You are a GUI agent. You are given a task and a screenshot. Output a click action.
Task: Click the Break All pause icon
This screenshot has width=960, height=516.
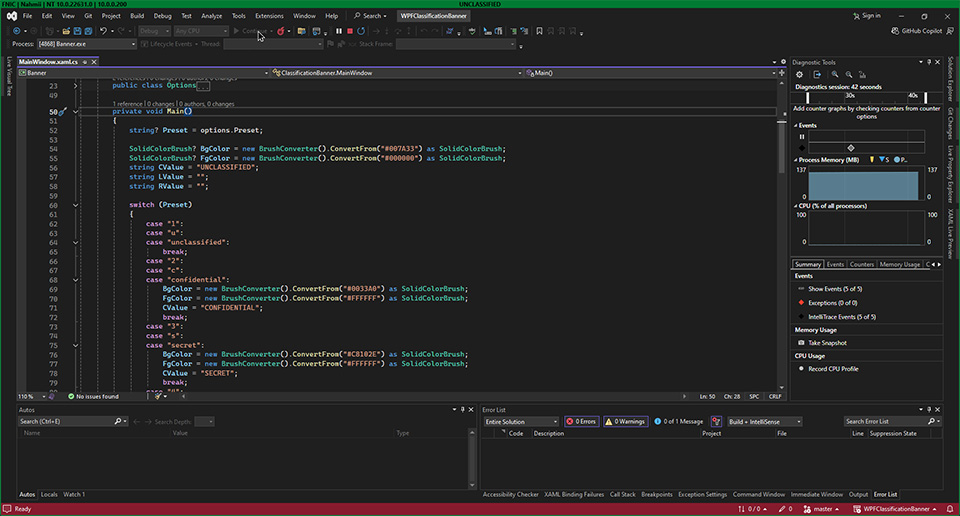click(x=338, y=31)
